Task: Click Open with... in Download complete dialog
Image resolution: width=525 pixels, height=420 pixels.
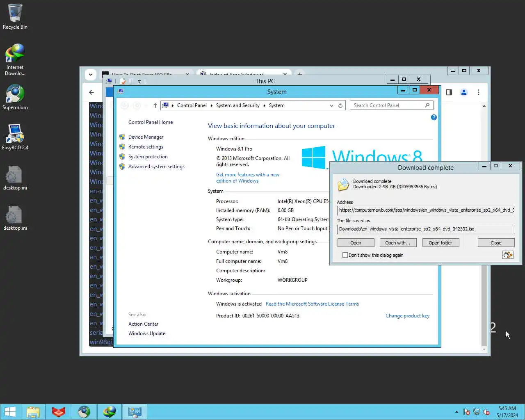Action: pos(397,243)
